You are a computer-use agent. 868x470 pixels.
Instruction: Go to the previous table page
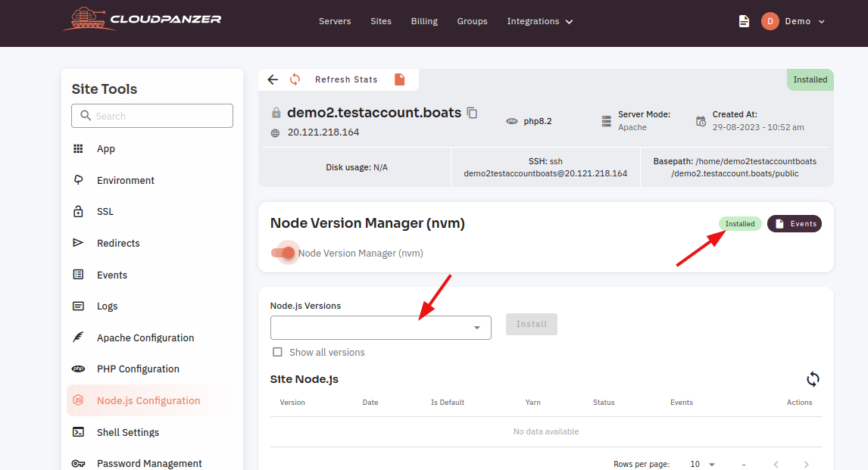pyautogui.click(x=776, y=465)
